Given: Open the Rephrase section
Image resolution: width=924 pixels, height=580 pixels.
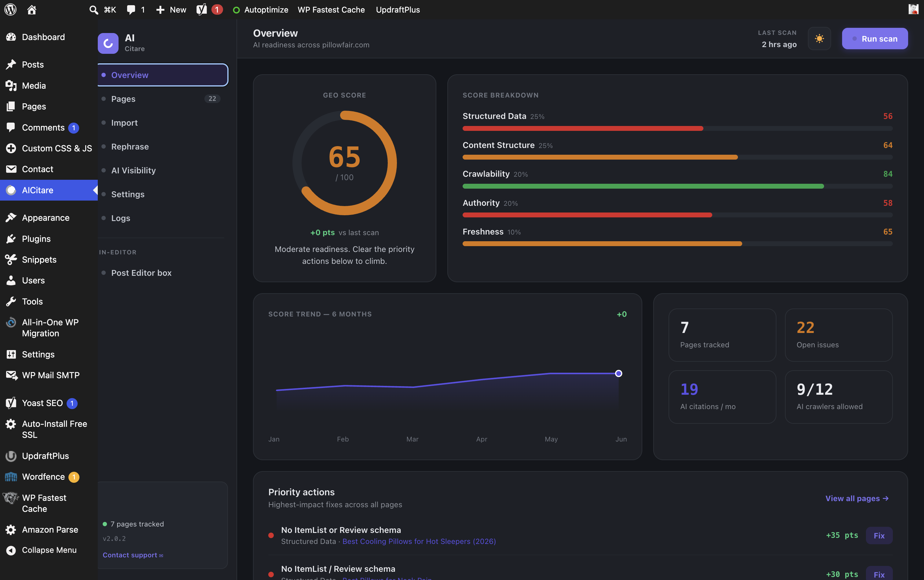Looking at the screenshot, I should pos(163,146).
